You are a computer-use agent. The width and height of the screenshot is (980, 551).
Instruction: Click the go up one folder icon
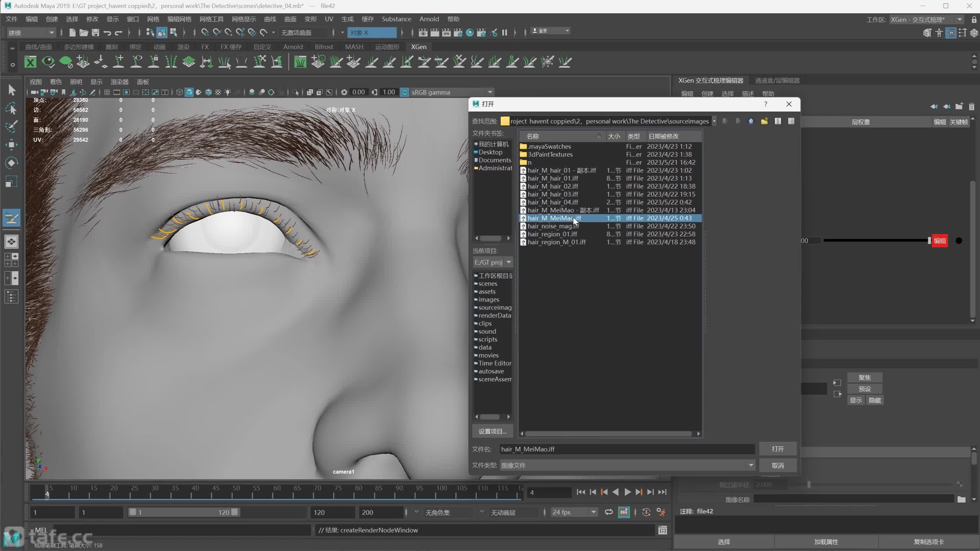[x=751, y=121]
